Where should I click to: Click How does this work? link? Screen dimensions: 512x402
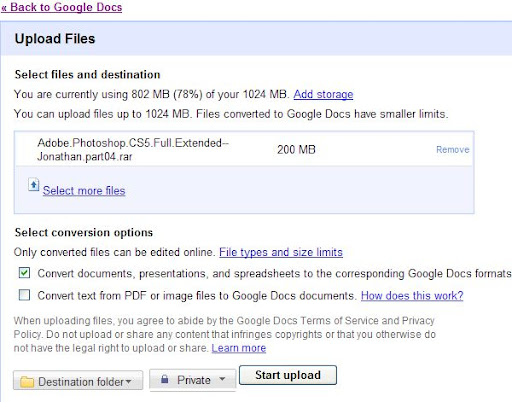(x=412, y=296)
